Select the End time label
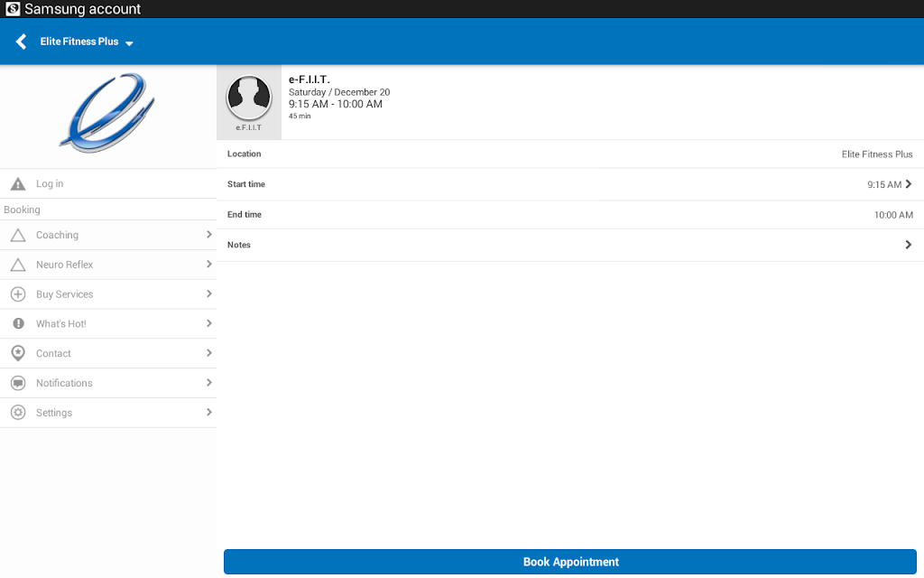Screen dimensions: 924x578 (245, 215)
